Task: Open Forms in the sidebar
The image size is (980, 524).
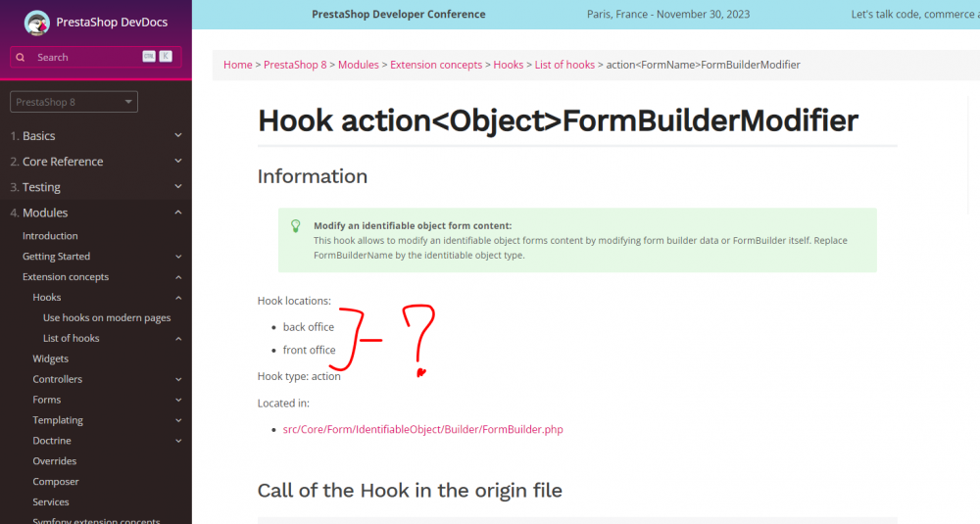Action: [x=47, y=400]
